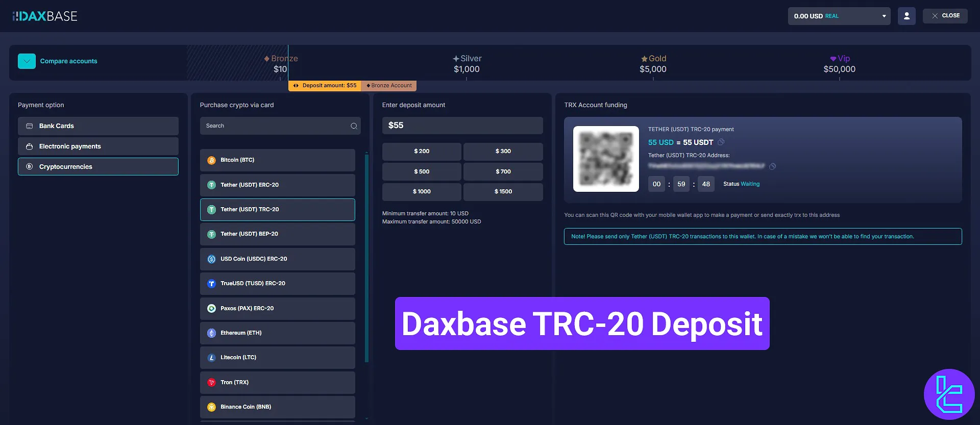Select TrueUSD (TUSD) ERC-20
The width and height of the screenshot is (980, 425).
pos(277,284)
